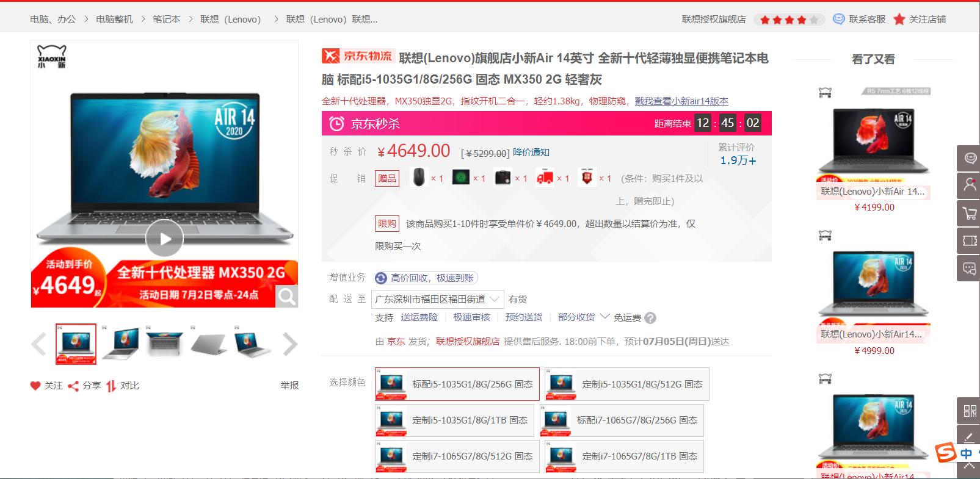Click the contact customer service (联系客服) icon
This screenshot has height=479, width=980.
[x=839, y=19]
